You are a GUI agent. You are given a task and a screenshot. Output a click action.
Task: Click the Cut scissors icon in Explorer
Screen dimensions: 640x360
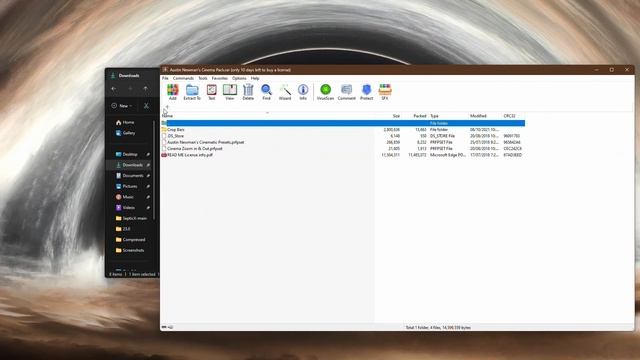(146, 106)
